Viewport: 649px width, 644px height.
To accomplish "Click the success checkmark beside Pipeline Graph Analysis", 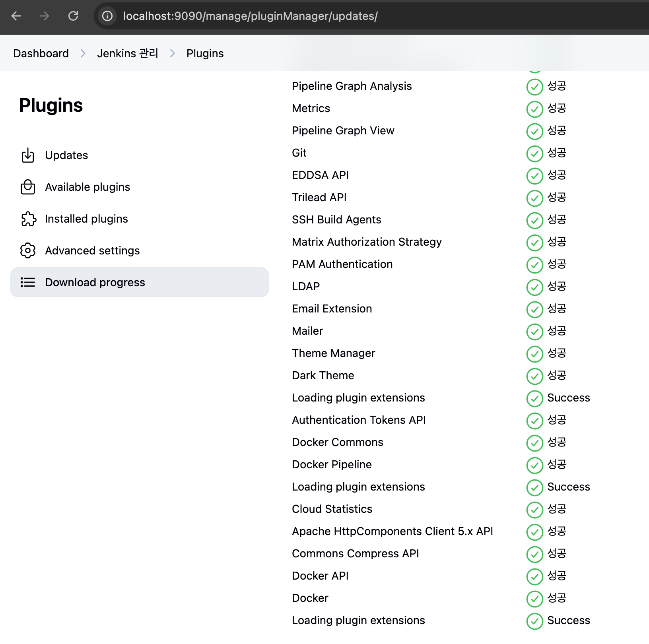I will (534, 87).
